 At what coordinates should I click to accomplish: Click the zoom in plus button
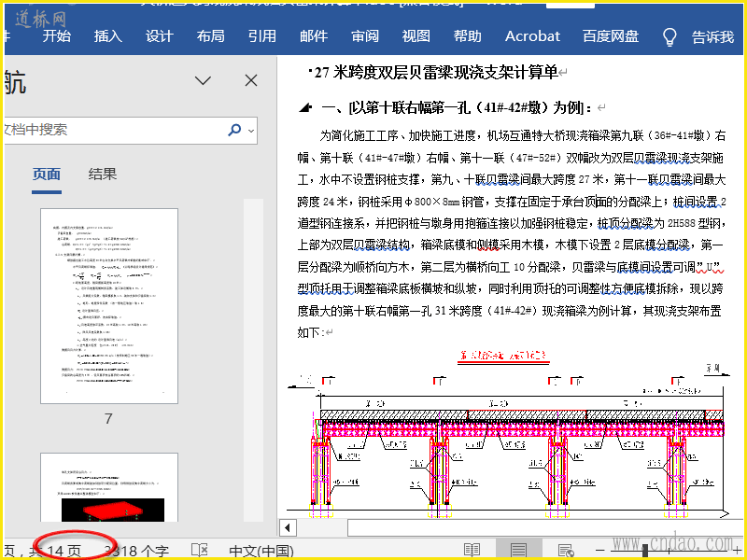tap(737, 551)
